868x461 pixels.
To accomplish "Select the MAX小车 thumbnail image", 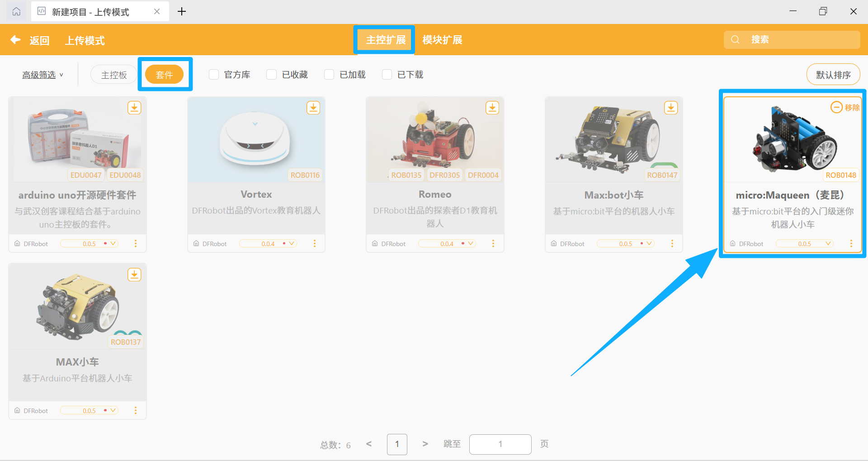I will click(x=78, y=306).
